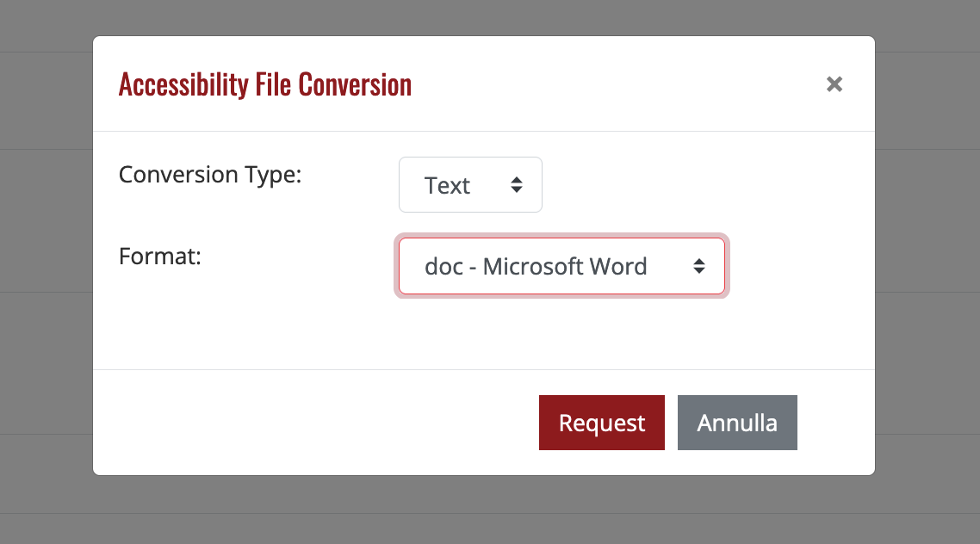Viewport: 980px width, 544px height.
Task: Click the "Accessibility File Conversion" title
Action: [x=264, y=84]
